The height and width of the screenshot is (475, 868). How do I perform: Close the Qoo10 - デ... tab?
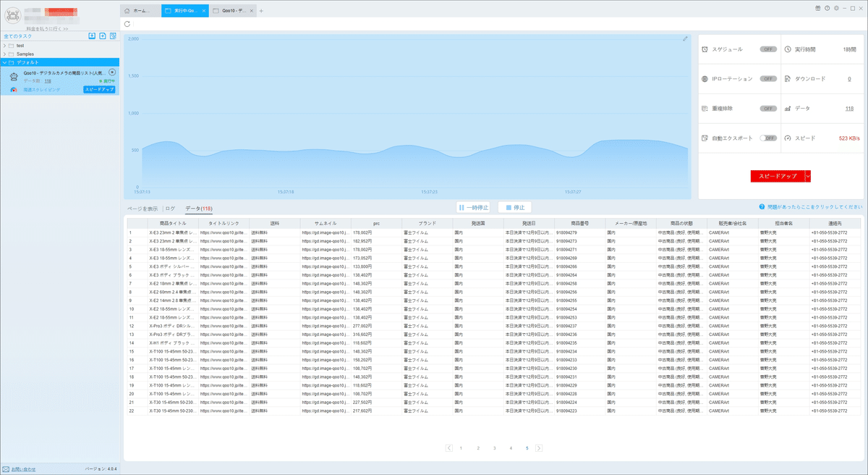click(252, 11)
